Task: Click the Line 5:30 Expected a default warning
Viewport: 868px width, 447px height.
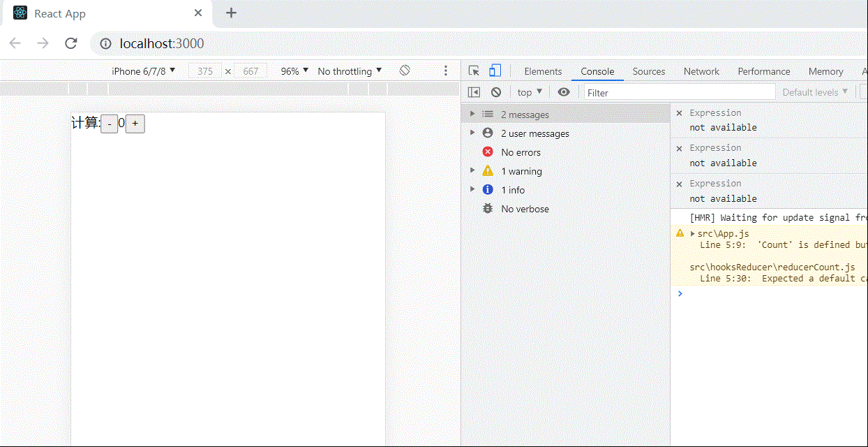Action: 784,279
